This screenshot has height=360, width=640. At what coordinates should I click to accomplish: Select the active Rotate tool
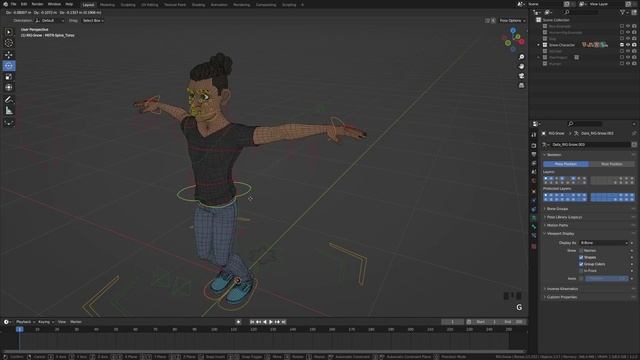tap(9, 66)
